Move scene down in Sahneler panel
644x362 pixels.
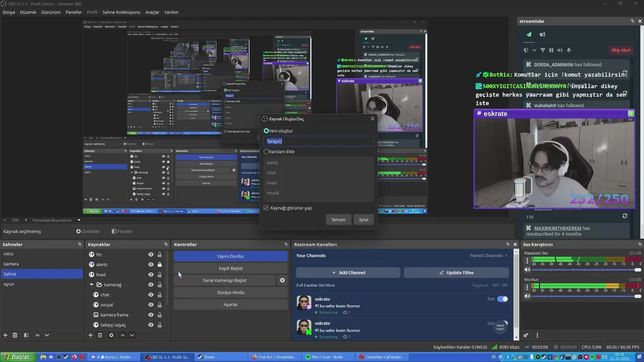point(47,335)
